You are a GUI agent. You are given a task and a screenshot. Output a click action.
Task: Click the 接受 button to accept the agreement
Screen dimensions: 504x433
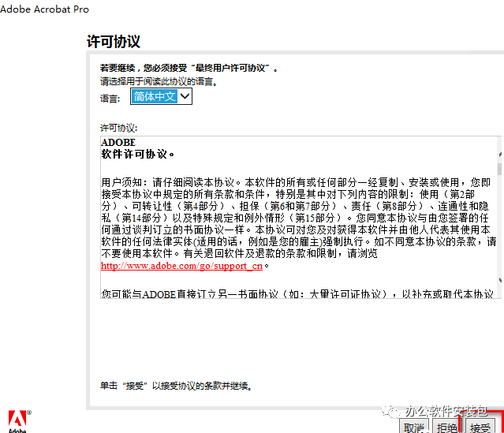tap(480, 427)
